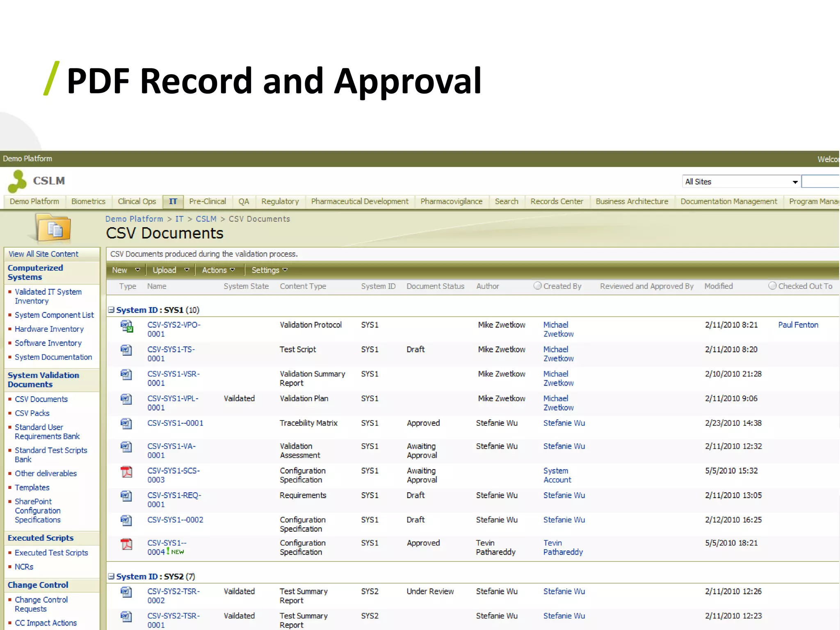Viewport: 840px width, 630px height.
Task: Open Change Control Requests link
Action: click(x=41, y=604)
